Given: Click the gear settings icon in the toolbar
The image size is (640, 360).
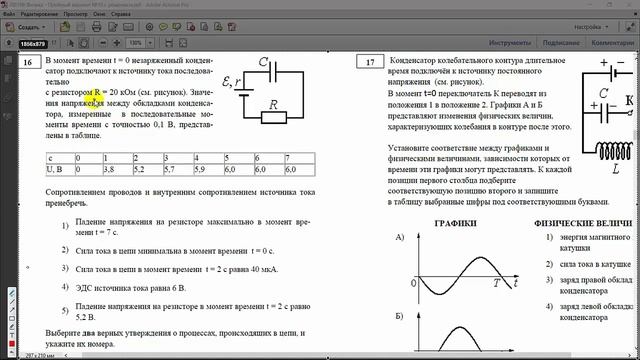Looking at the screenshot, I should point(149,27).
